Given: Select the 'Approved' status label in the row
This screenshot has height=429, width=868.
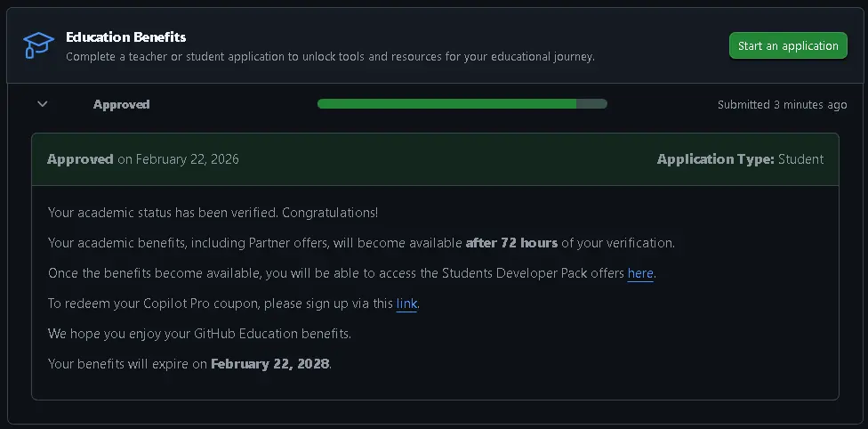Looking at the screenshot, I should click(121, 104).
